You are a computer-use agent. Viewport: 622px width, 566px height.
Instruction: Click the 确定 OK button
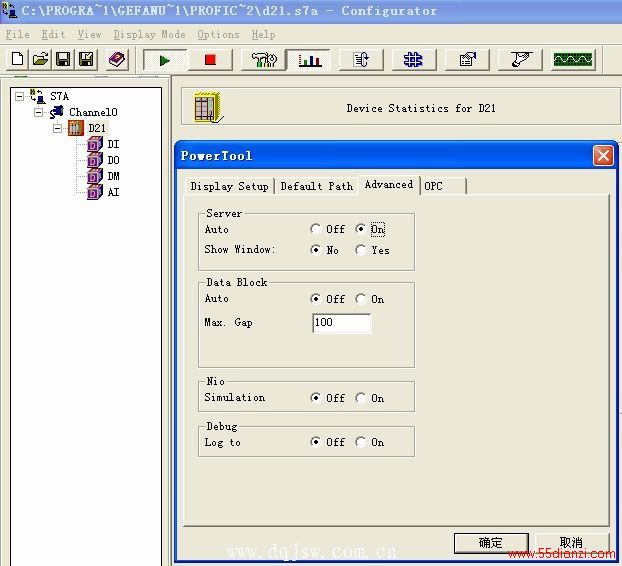(491, 543)
